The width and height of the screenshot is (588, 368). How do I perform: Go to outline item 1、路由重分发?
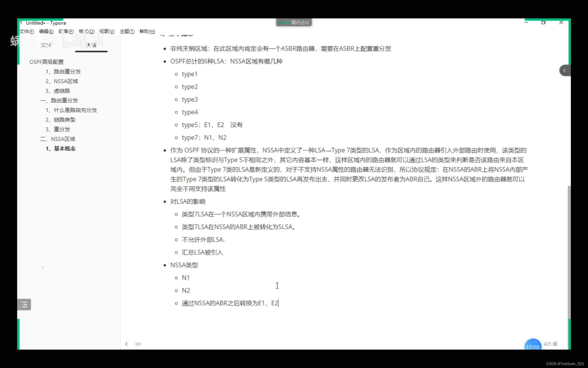[63, 72]
